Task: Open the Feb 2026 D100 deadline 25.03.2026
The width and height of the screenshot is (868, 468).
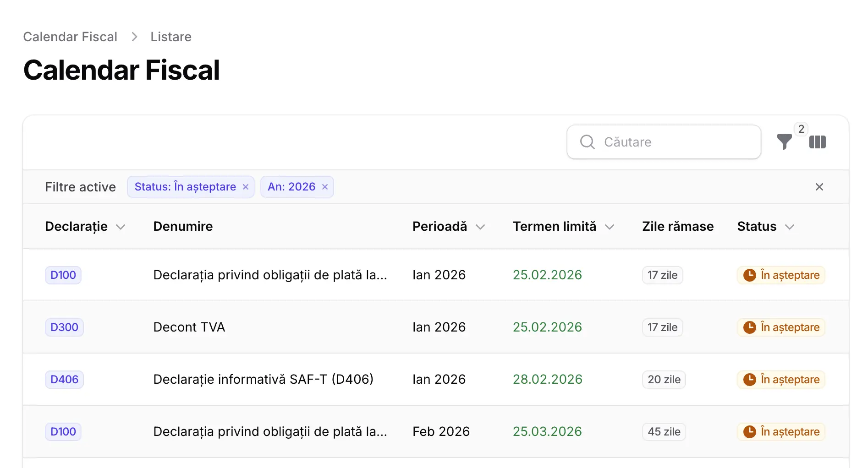Action: click(x=547, y=432)
